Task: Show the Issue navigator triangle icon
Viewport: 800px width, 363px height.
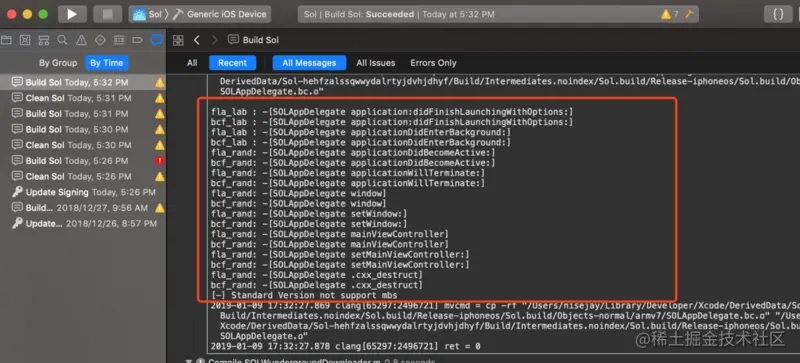Action: tap(81, 40)
